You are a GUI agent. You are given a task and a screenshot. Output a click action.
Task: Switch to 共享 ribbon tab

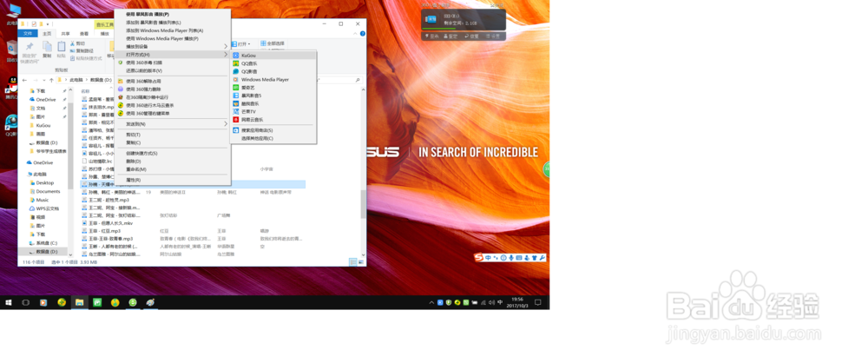click(66, 34)
